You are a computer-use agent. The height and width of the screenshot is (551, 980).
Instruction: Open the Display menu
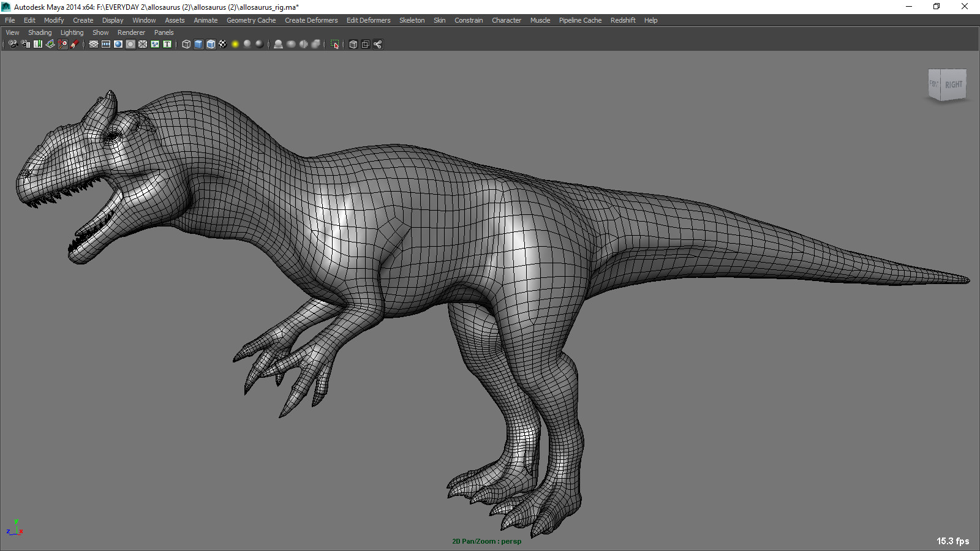coord(113,20)
